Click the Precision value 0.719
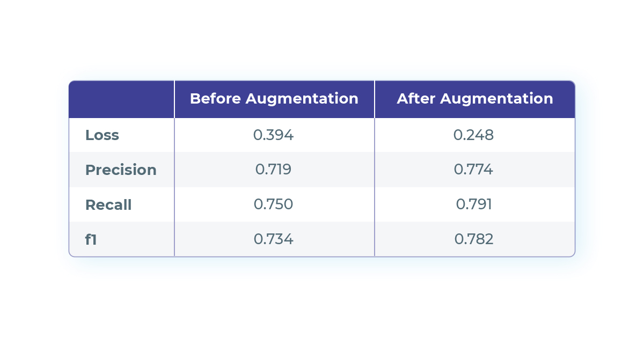The height and width of the screenshot is (337, 644). (x=274, y=170)
